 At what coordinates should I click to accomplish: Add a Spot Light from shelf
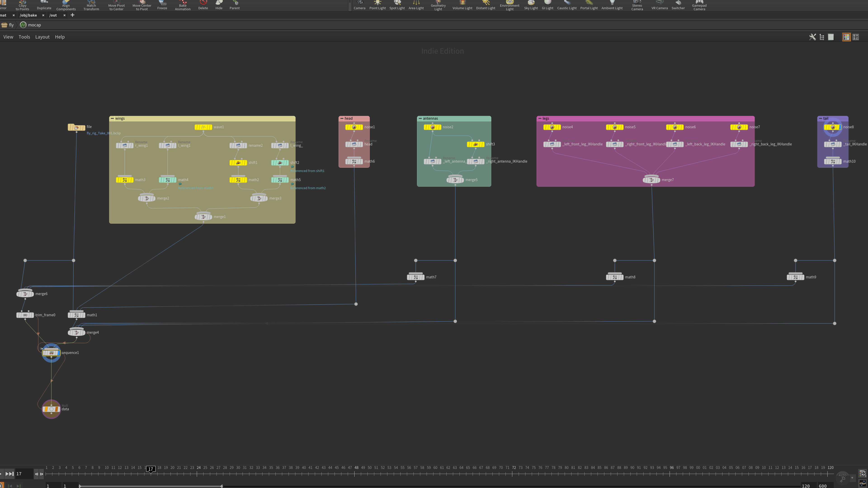click(397, 5)
